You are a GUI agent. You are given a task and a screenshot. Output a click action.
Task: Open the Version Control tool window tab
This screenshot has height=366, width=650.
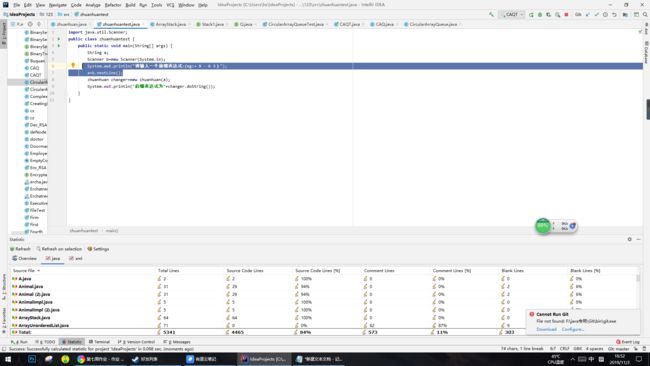136,342
